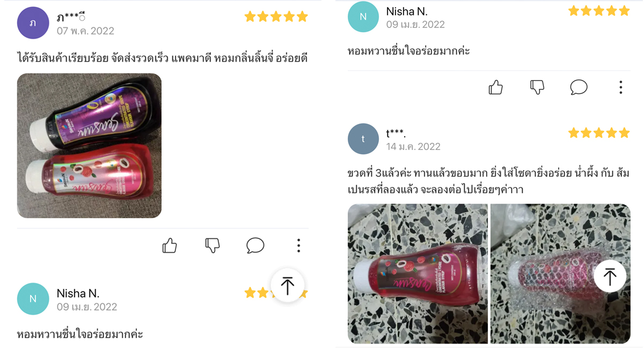Open the gray t avatar profile
644x348 pixels.
pyautogui.click(x=363, y=139)
